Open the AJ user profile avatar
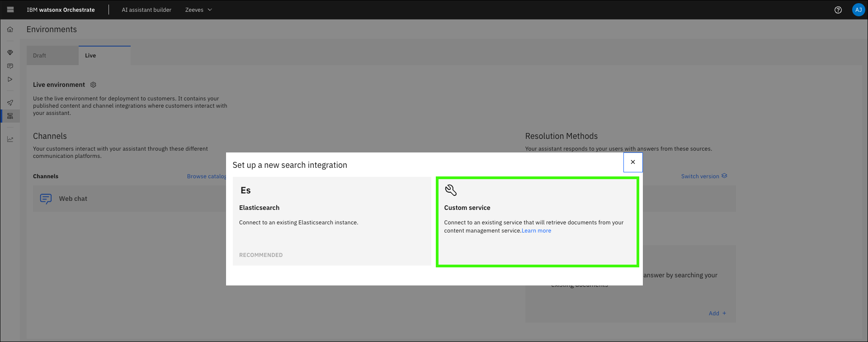The image size is (868, 342). [858, 10]
